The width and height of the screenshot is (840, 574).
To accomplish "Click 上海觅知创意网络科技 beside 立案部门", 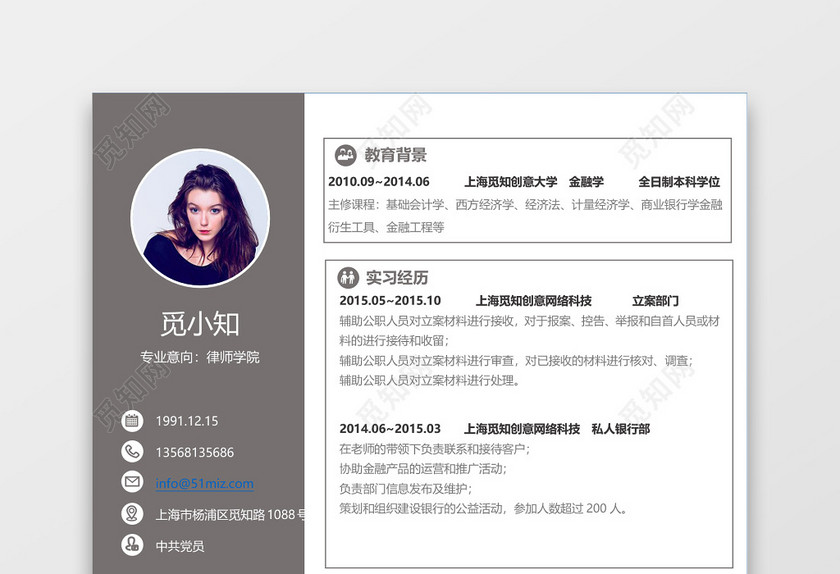I will (x=534, y=301).
